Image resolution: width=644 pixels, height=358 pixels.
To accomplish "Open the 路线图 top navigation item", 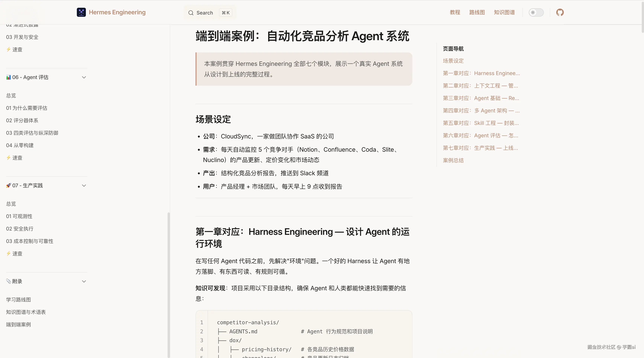I will pyautogui.click(x=477, y=12).
